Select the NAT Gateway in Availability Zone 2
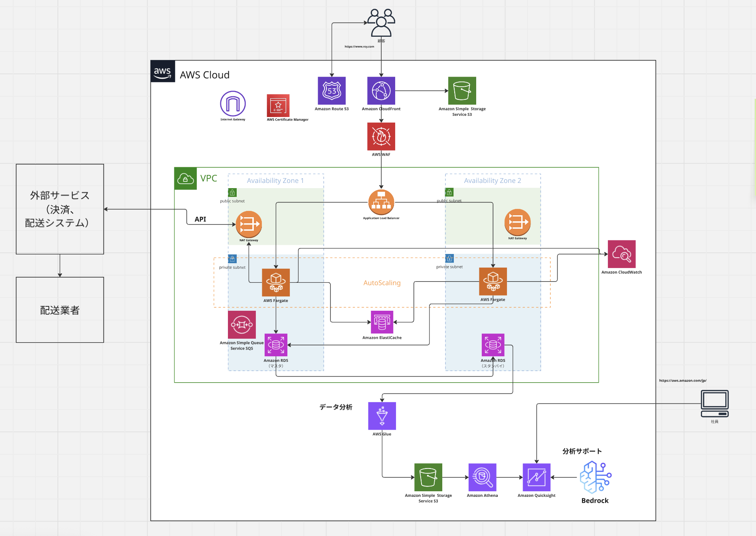 (x=518, y=222)
